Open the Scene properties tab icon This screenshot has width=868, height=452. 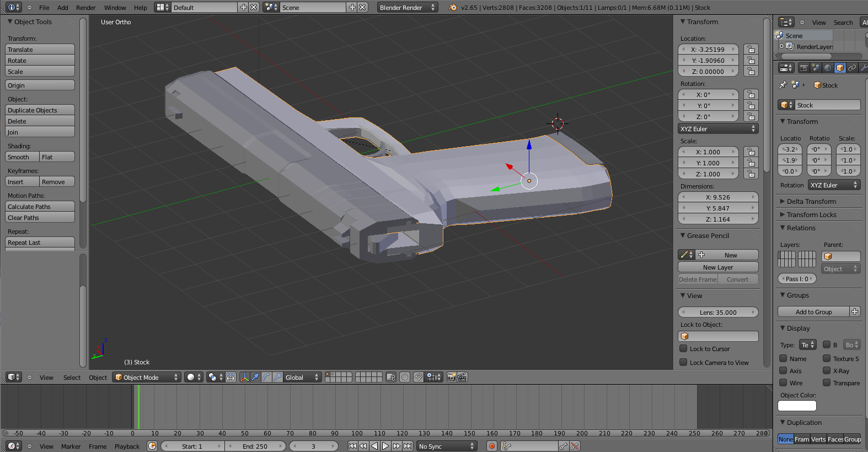tap(816, 68)
